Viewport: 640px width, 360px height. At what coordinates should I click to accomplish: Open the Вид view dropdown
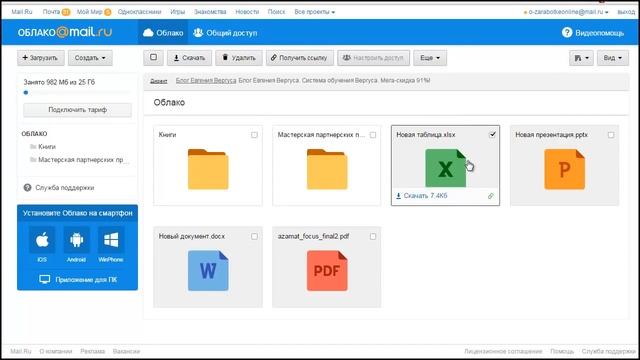click(613, 58)
